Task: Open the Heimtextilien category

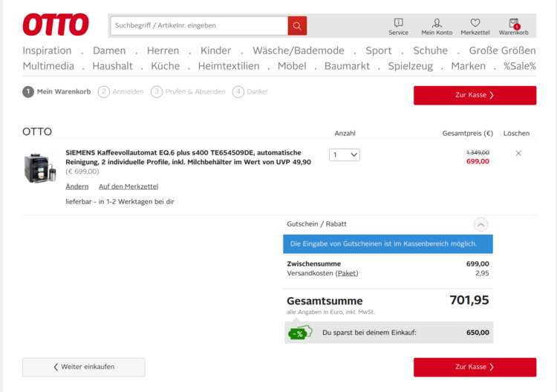Action: pyautogui.click(x=229, y=66)
